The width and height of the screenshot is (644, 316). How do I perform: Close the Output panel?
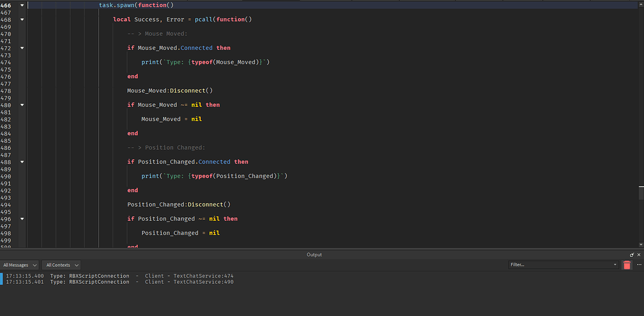pyautogui.click(x=639, y=255)
